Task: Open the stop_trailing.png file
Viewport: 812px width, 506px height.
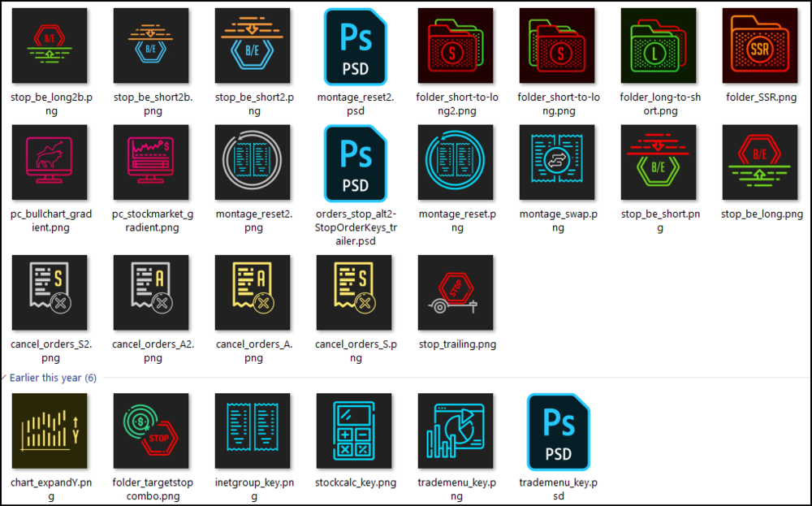Action: [x=456, y=293]
